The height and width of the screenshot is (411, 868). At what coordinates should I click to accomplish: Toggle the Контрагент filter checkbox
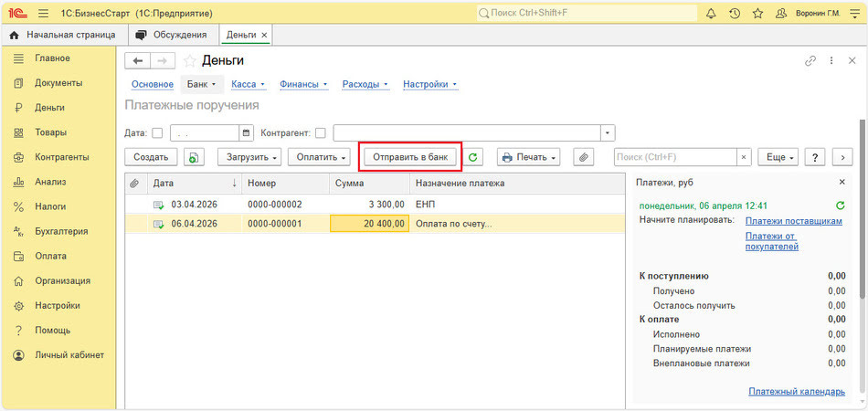(321, 132)
